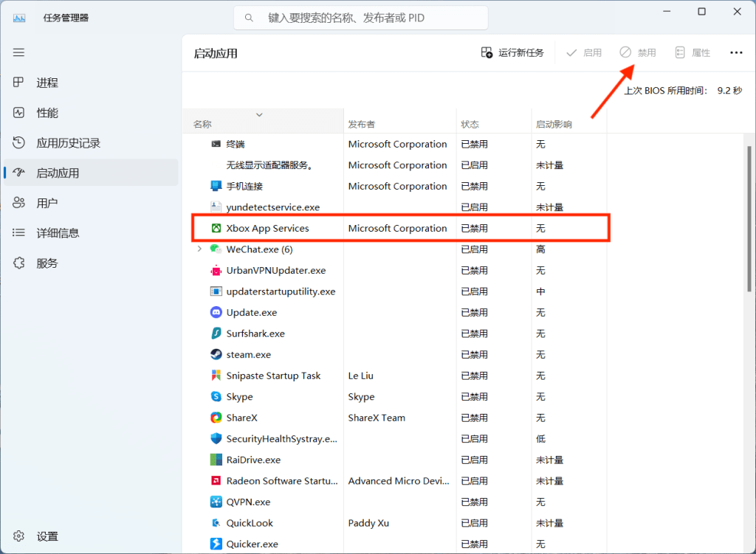The height and width of the screenshot is (554, 756).
Task: Click the SecurityHealthSystray shield icon
Action: [216, 438]
